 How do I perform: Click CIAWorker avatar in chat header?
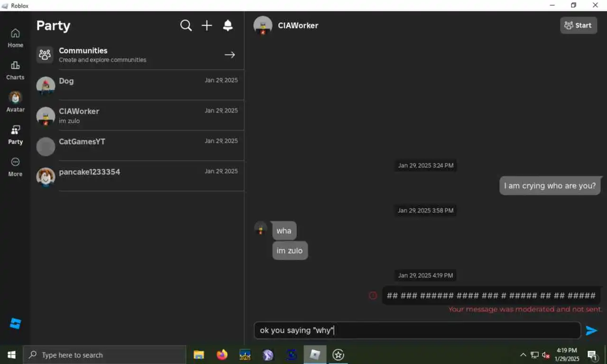(263, 26)
